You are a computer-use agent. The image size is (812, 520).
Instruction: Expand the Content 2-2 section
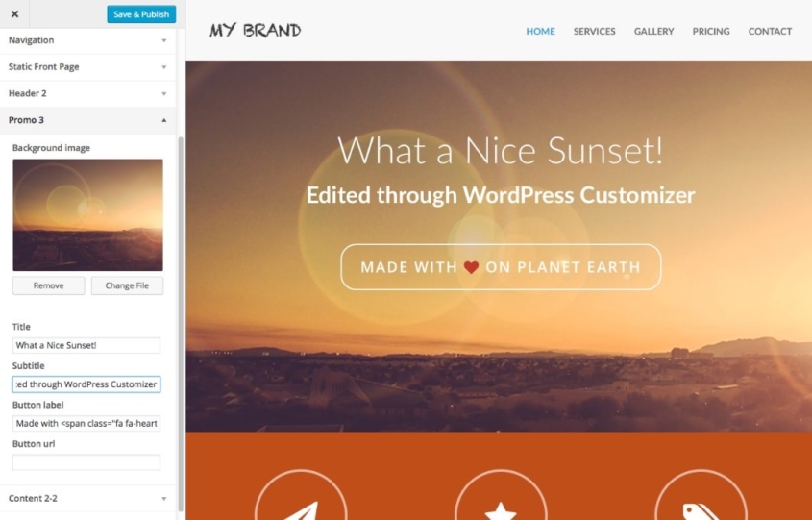88,498
